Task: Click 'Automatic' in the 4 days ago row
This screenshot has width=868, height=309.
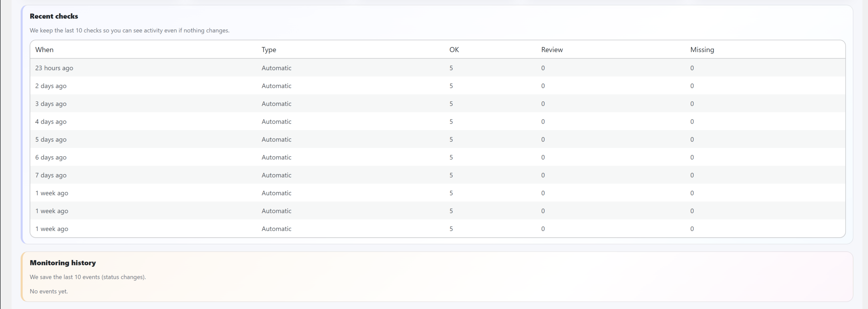Action: tap(276, 122)
